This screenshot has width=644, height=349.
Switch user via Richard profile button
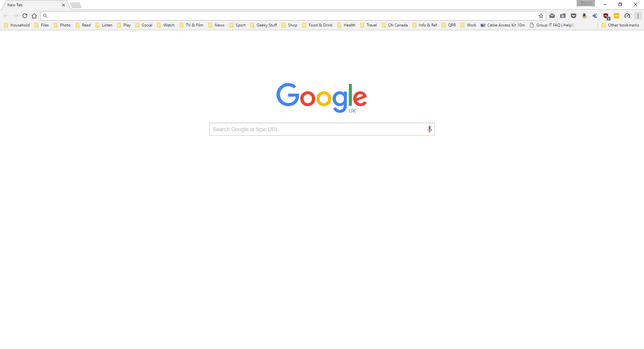pos(586,3)
